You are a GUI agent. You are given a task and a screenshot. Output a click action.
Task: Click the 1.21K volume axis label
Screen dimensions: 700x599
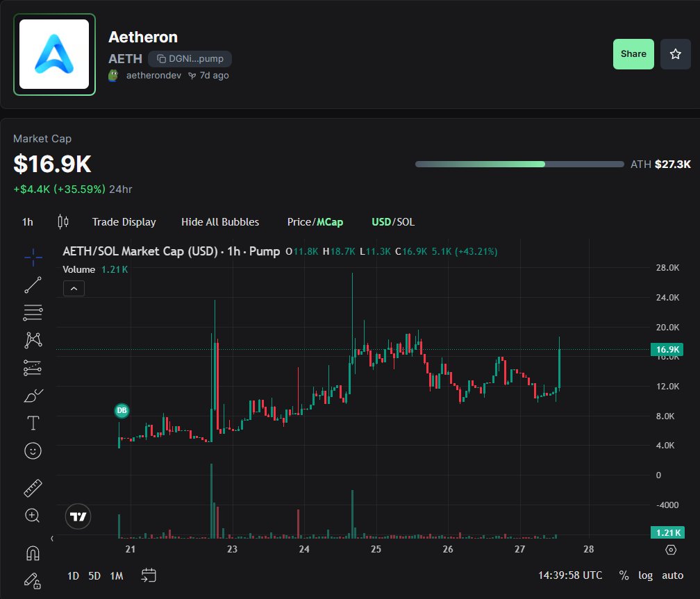pyautogui.click(x=667, y=532)
